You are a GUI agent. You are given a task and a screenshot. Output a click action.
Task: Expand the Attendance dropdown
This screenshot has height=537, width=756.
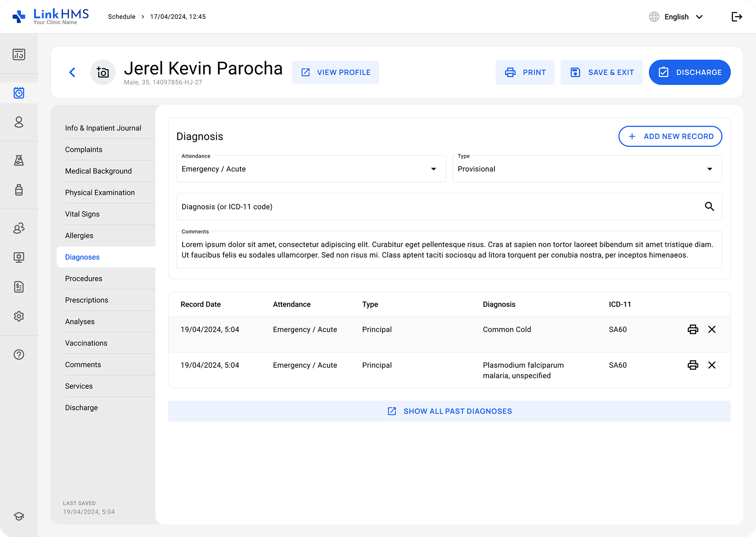(311, 169)
